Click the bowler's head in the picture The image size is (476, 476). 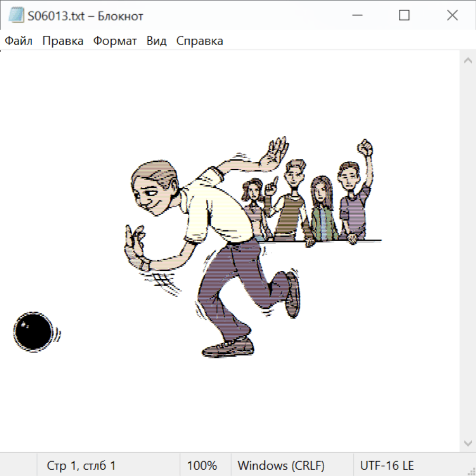[x=153, y=188]
